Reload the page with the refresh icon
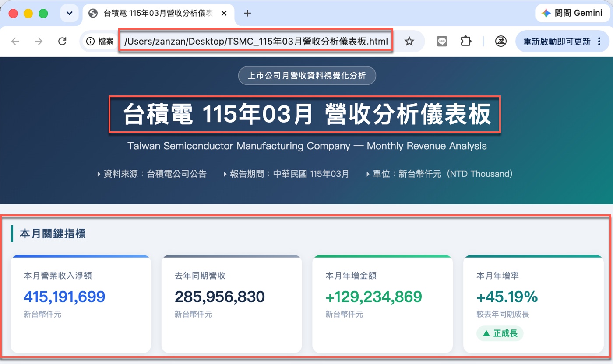 (x=62, y=41)
